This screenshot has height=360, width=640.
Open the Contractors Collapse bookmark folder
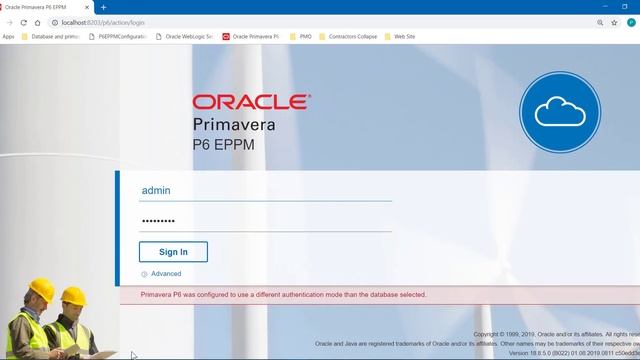[x=348, y=37]
